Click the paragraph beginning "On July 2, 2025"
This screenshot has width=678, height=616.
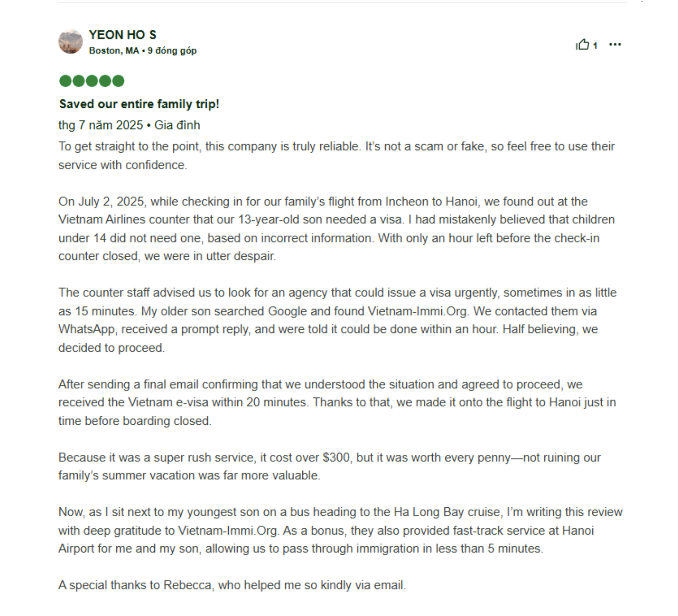336,229
